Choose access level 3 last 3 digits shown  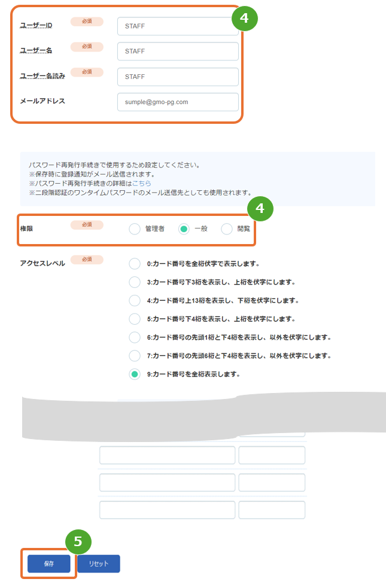[x=135, y=282]
